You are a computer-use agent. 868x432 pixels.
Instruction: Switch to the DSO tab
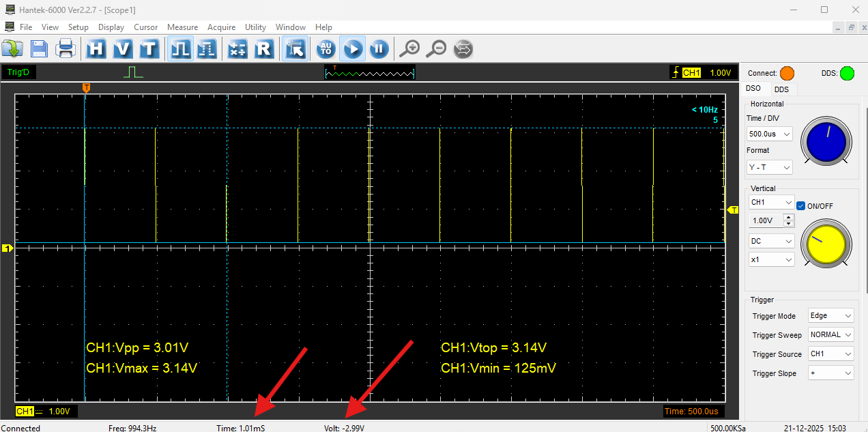pyautogui.click(x=753, y=89)
